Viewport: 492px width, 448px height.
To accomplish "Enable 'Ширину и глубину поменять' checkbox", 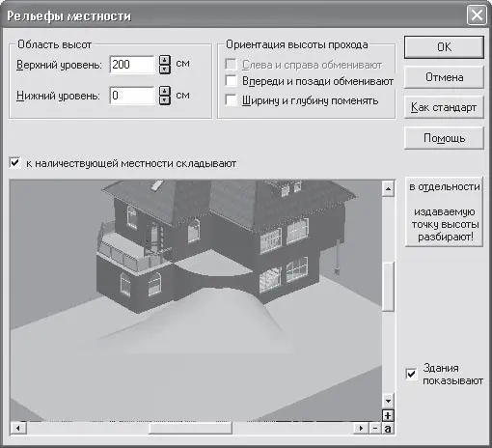I will coord(231,100).
